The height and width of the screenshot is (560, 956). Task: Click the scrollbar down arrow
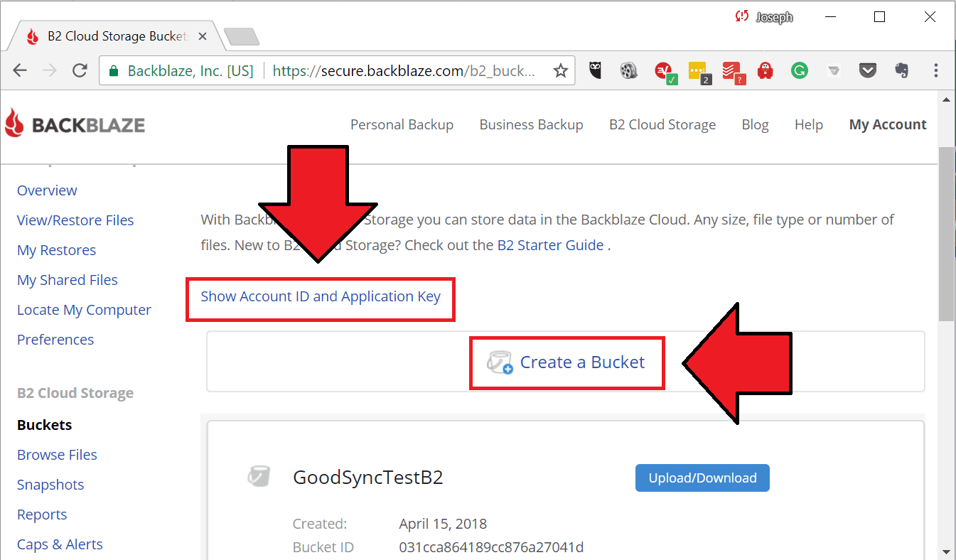click(946, 551)
